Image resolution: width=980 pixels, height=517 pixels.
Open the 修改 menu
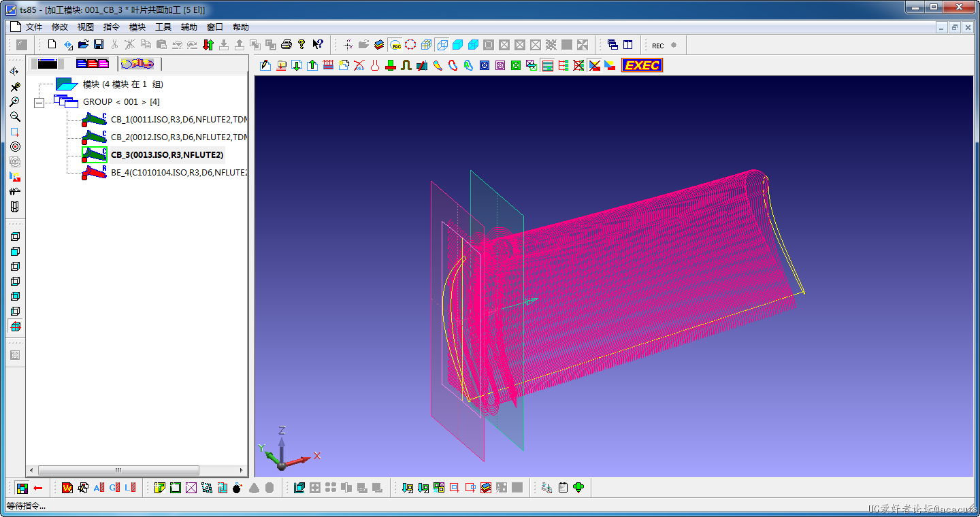click(60, 27)
